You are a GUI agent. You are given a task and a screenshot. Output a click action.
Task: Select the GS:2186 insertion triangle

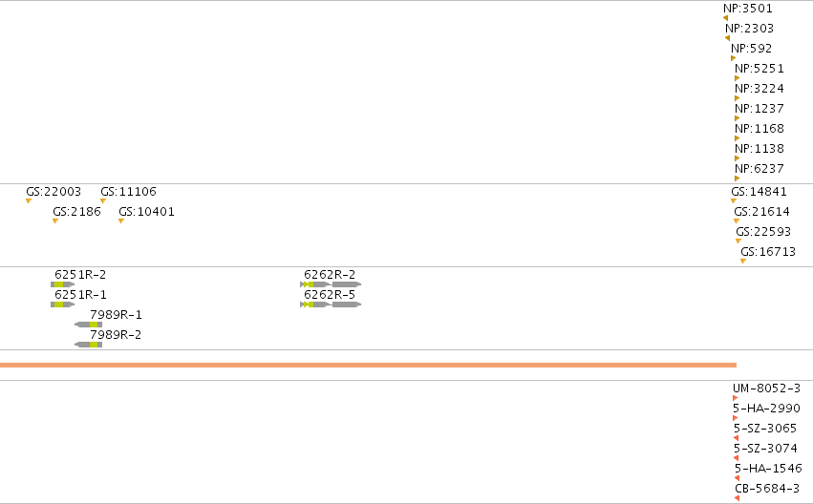click(x=55, y=221)
